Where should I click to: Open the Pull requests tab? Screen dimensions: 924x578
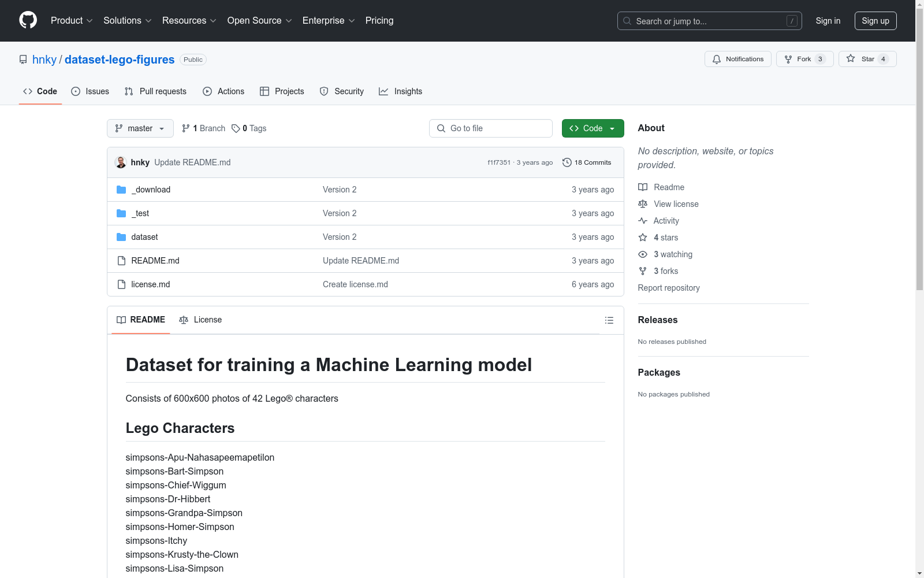point(155,91)
